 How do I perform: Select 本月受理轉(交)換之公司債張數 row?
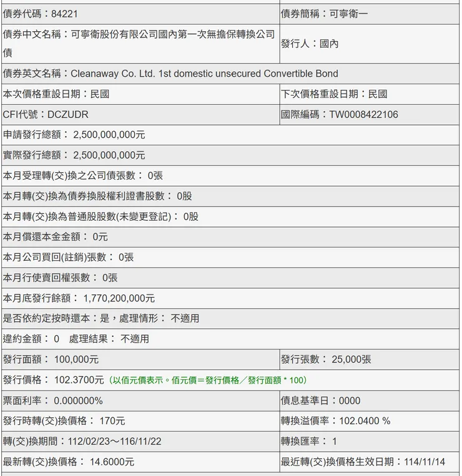tap(230, 176)
